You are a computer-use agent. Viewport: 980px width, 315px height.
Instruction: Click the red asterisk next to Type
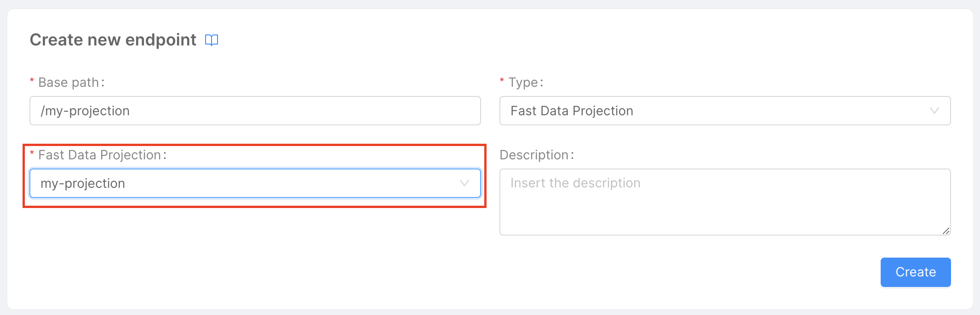pos(501,82)
